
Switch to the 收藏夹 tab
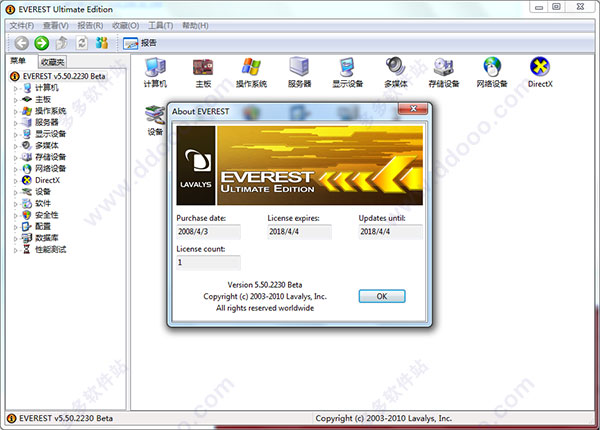coord(52,62)
